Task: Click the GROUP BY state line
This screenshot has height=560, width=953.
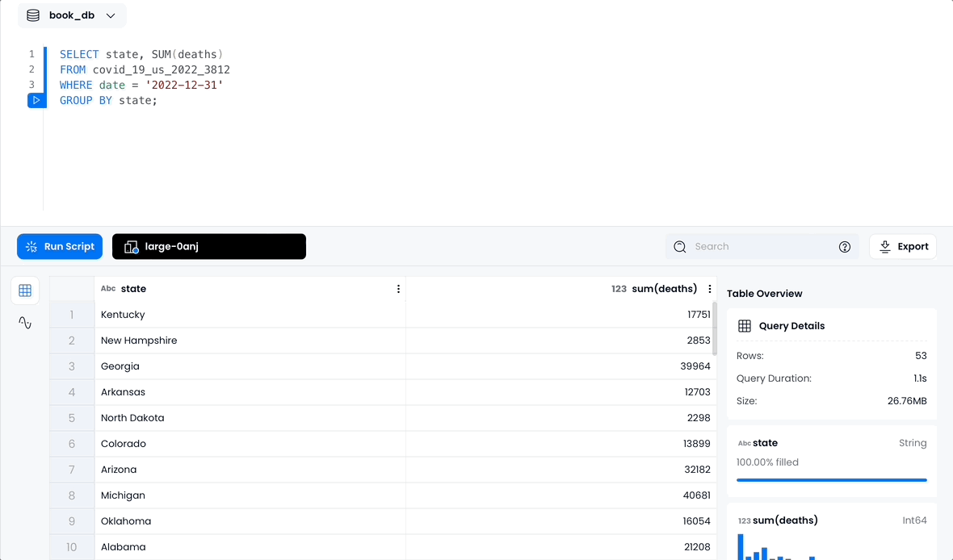Action: pyautogui.click(x=108, y=100)
